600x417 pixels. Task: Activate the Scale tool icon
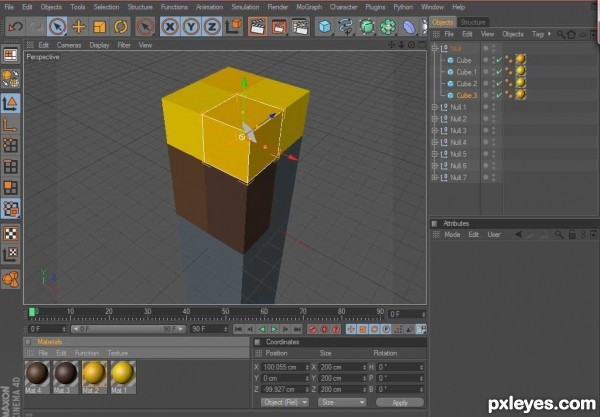(x=99, y=27)
